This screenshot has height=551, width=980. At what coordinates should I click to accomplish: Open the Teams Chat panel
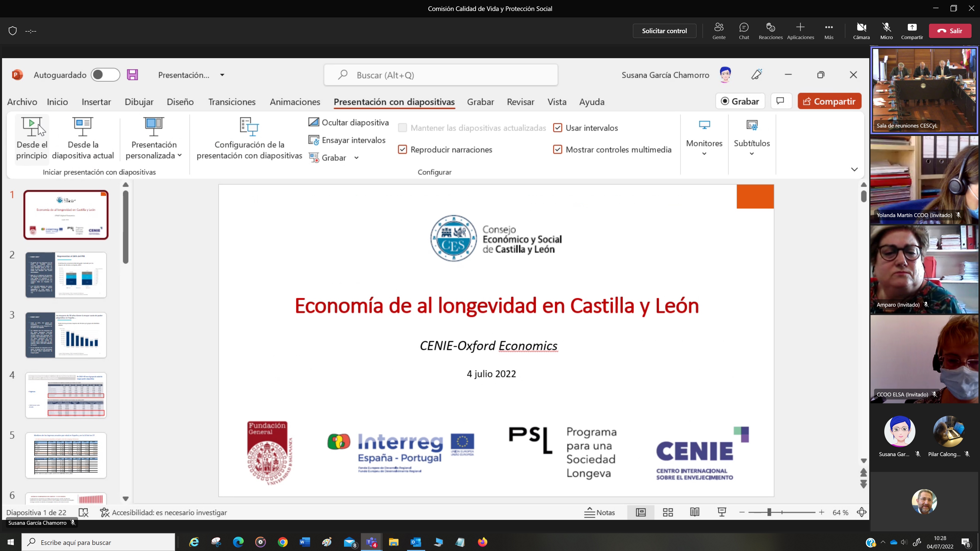(744, 31)
